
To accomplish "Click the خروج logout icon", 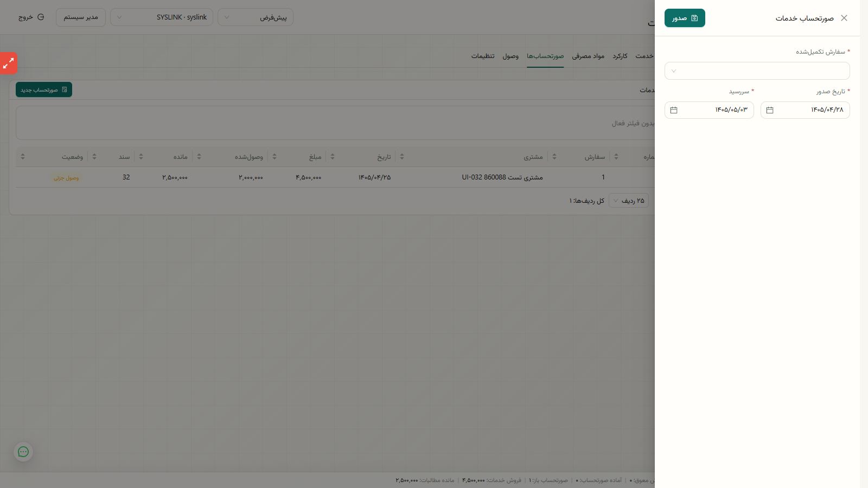I will [x=41, y=17].
